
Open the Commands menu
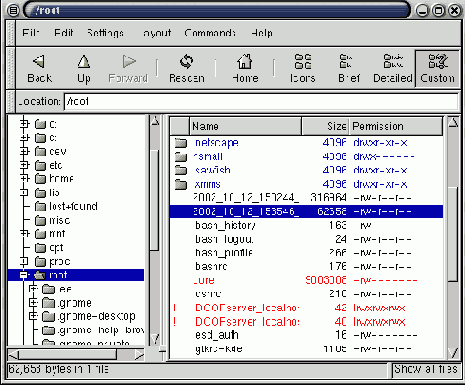(210, 33)
